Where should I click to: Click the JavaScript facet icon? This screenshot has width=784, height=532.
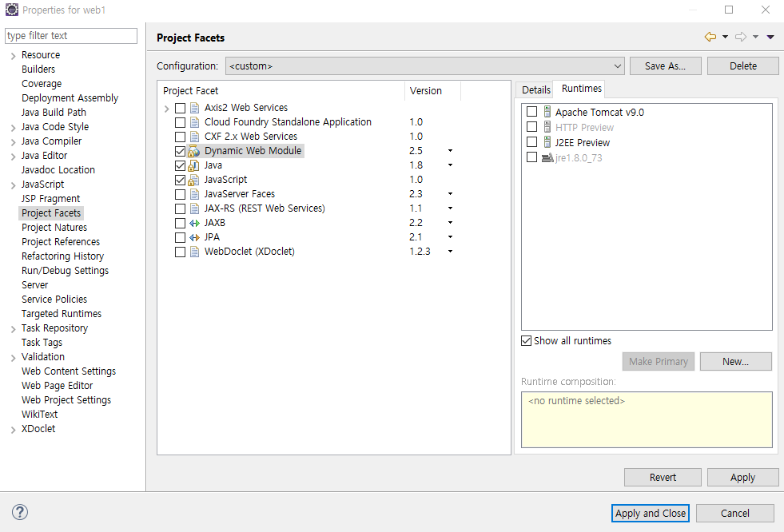(x=193, y=180)
